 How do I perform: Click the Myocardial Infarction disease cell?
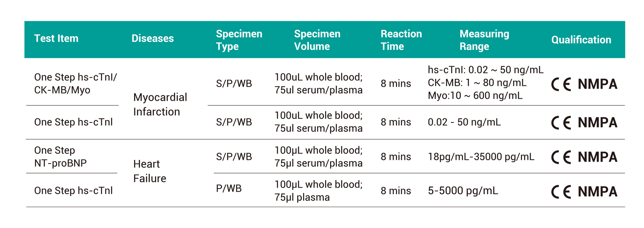(160, 104)
